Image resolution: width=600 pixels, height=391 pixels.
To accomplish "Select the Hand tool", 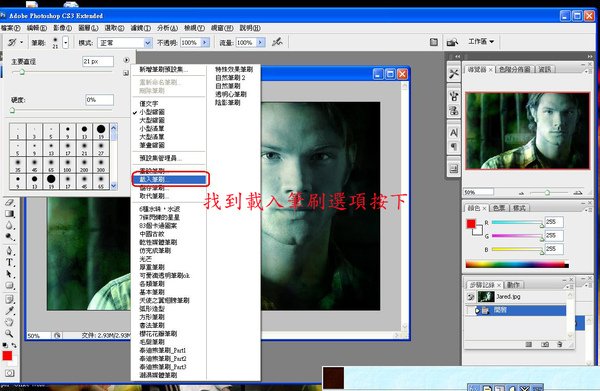I will click(x=10, y=322).
